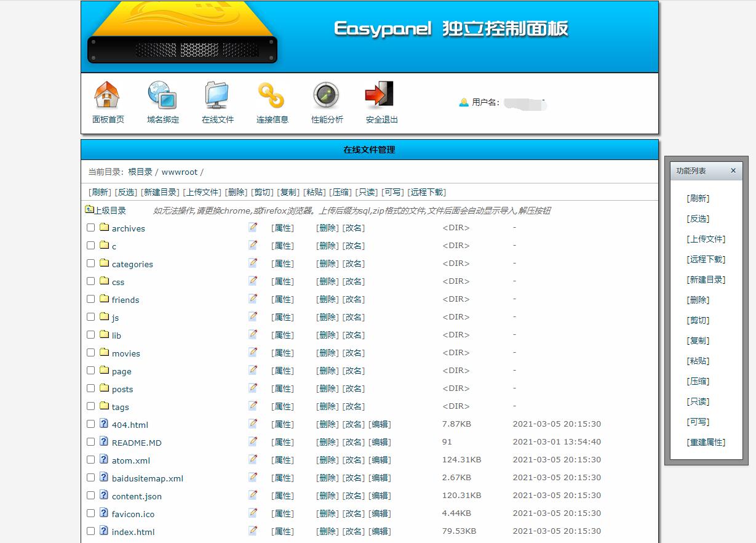Tick the checkbox for index.html
Viewport: 756px width, 543px height.
(x=90, y=531)
